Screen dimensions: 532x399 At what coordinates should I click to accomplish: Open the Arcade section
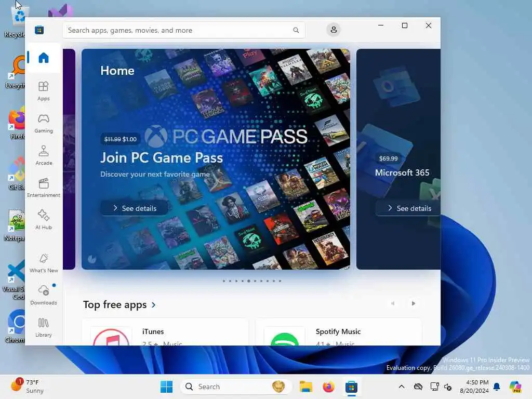pyautogui.click(x=44, y=156)
